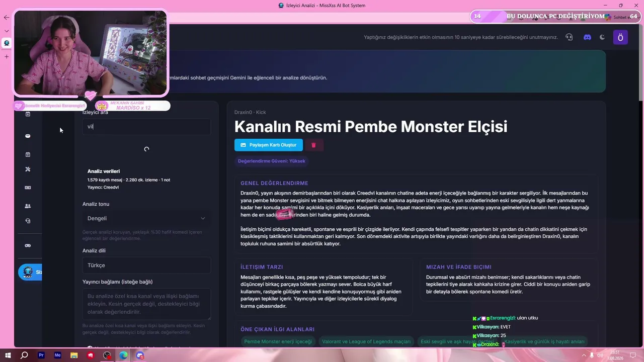The width and height of the screenshot is (644, 362).
Task: Open the language translate sidebar icon
Action: coord(28,188)
